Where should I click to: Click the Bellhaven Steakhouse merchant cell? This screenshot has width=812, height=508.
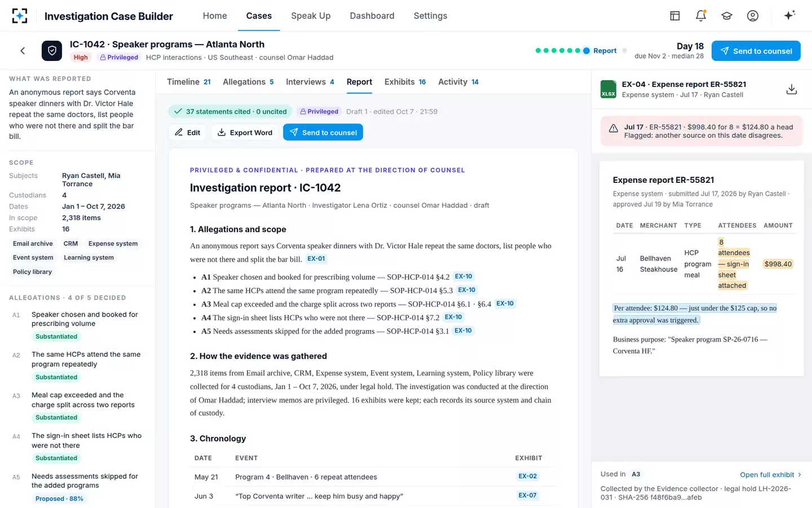click(659, 264)
